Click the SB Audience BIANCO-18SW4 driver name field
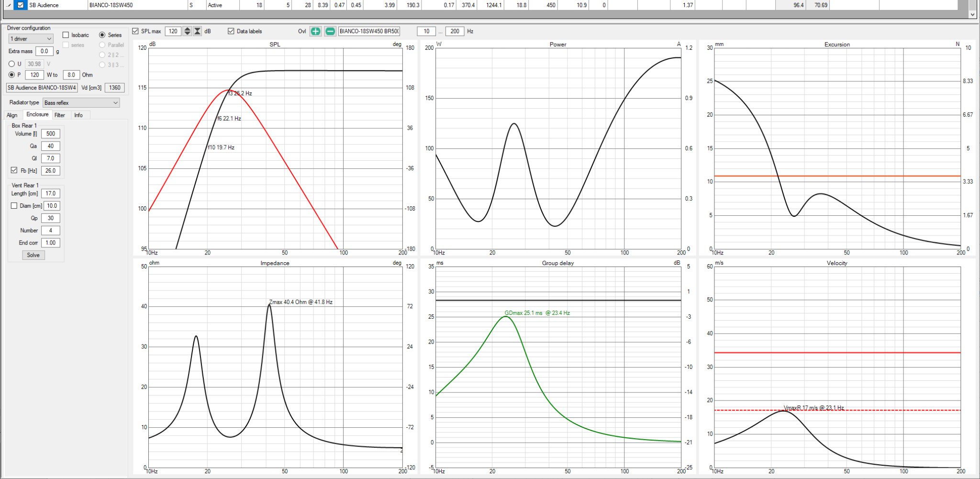 (x=42, y=88)
